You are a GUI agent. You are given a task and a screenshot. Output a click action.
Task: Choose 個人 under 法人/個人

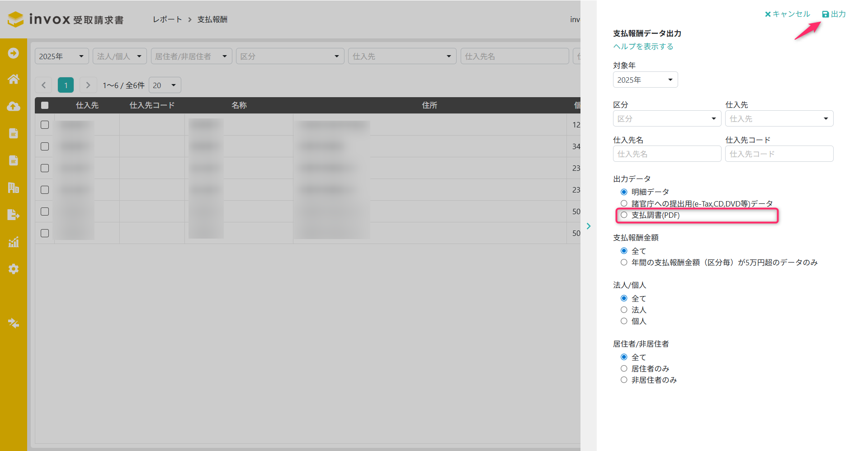(x=624, y=321)
